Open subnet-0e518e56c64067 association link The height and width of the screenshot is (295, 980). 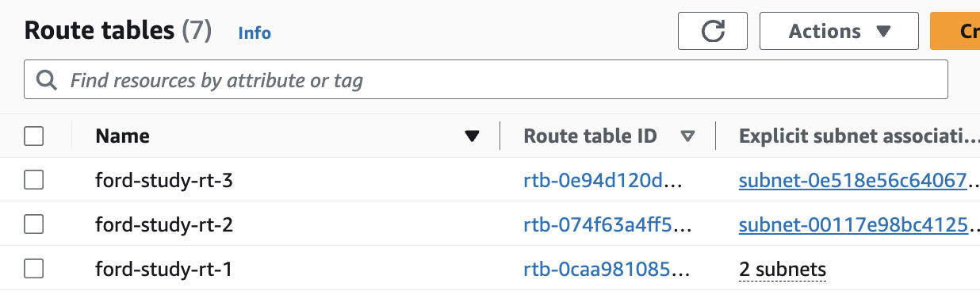(854, 181)
